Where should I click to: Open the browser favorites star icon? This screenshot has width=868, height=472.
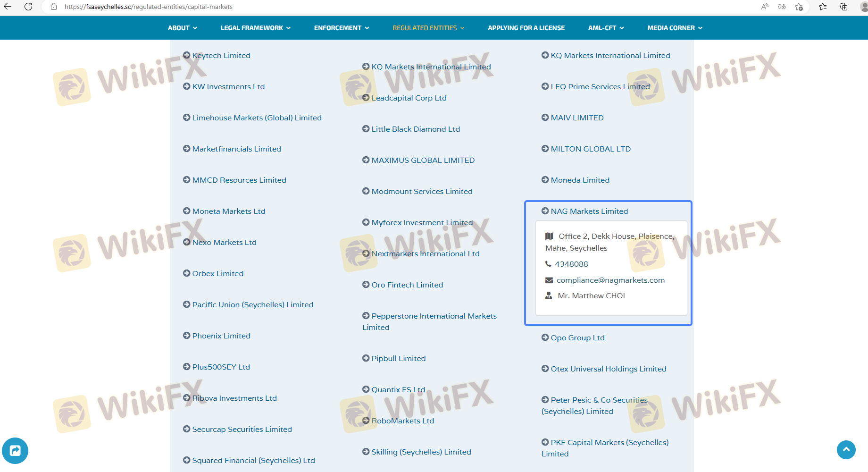(x=823, y=7)
